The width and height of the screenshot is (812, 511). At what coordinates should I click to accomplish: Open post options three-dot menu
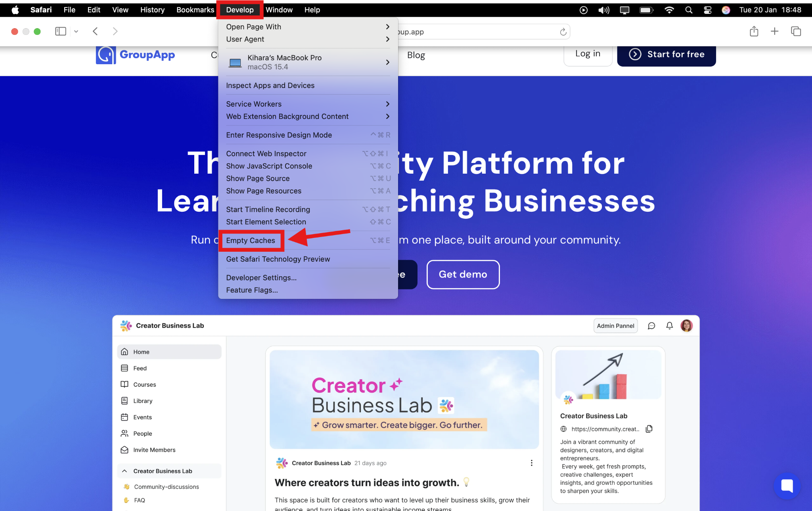(531, 463)
